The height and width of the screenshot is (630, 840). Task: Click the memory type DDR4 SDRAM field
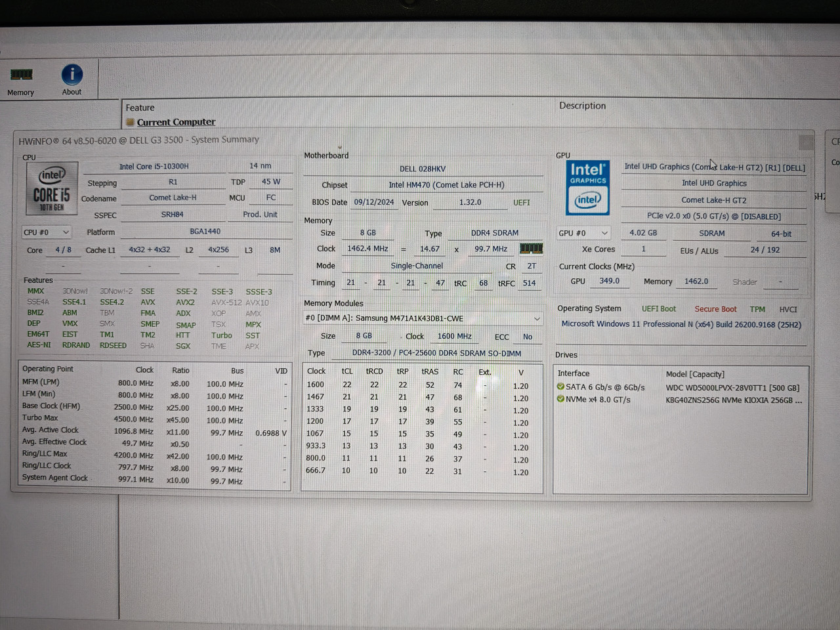pyautogui.click(x=495, y=233)
